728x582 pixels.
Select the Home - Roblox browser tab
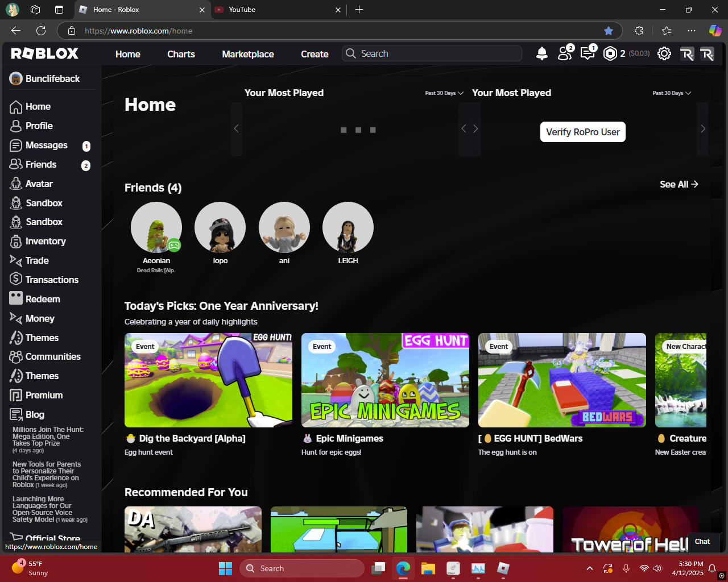[142, 10]
